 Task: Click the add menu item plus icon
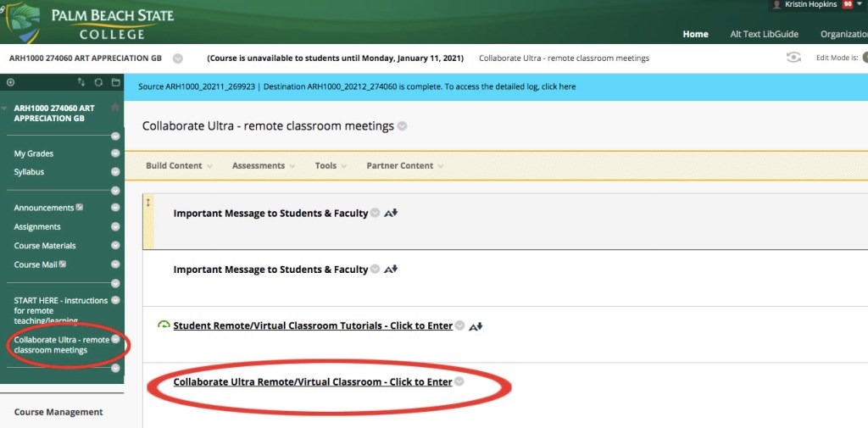(x=10, y=82)
